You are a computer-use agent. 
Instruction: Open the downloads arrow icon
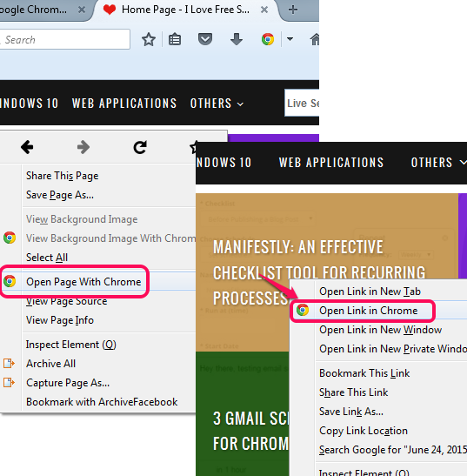pos(237,39)
